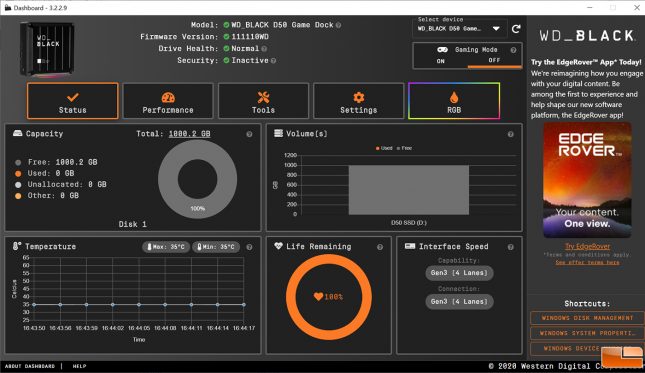Click the green Security status icon
Screen dimensions: 645x373
tap(226, 60)
